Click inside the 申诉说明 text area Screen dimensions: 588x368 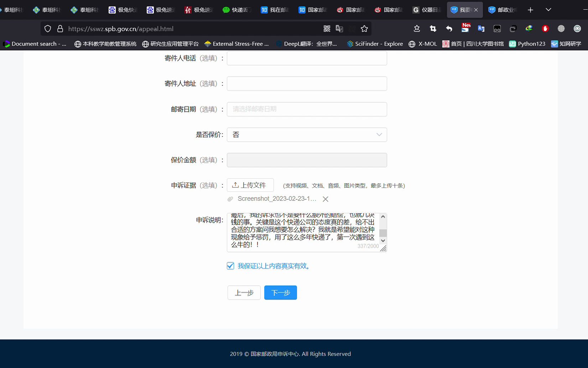click(303, 232)
